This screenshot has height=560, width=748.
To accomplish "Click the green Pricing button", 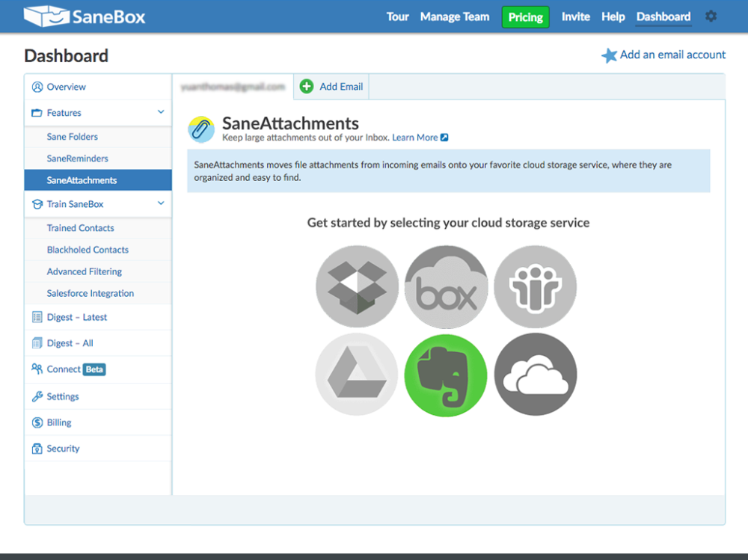I will point(525,17).
